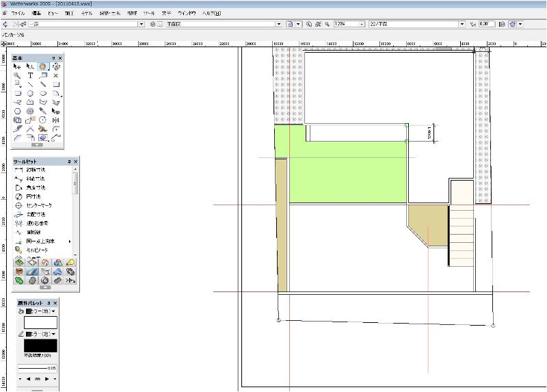Select the Circle drawing tool
This screenshot has height=392, width=547.
pyautogui.click(x=30, y=94)
